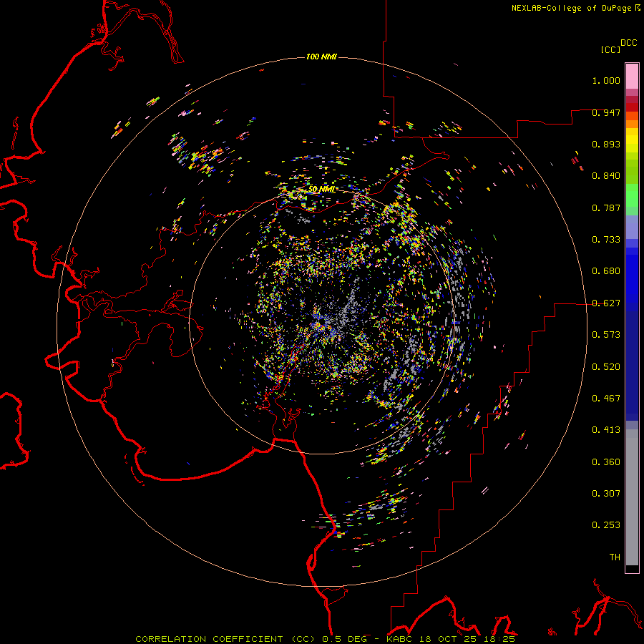
Task: Click the 0.413 legend value
Action: pos(606,430)
